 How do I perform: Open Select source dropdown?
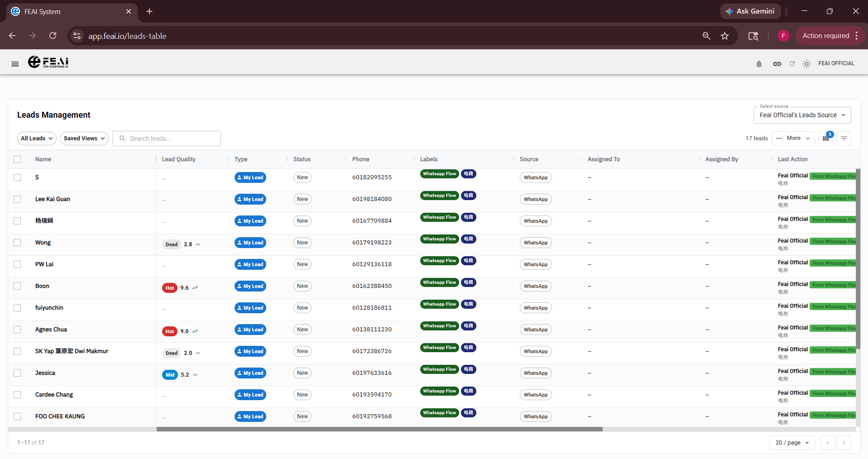[x=802, y=115]
